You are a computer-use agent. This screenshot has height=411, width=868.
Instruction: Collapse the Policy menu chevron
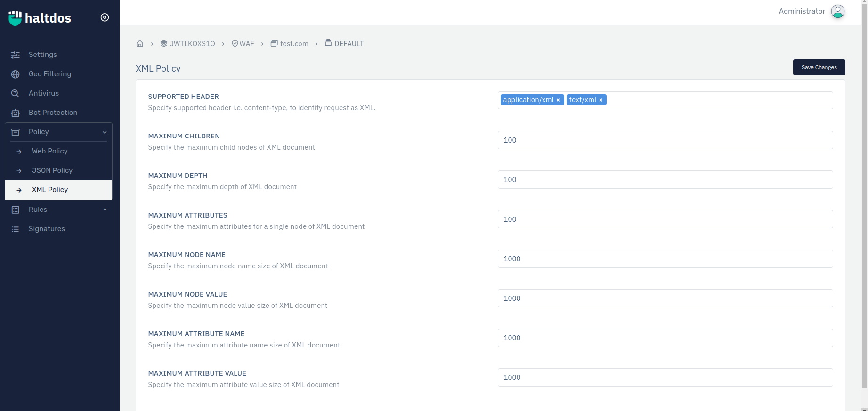[105, 132]
